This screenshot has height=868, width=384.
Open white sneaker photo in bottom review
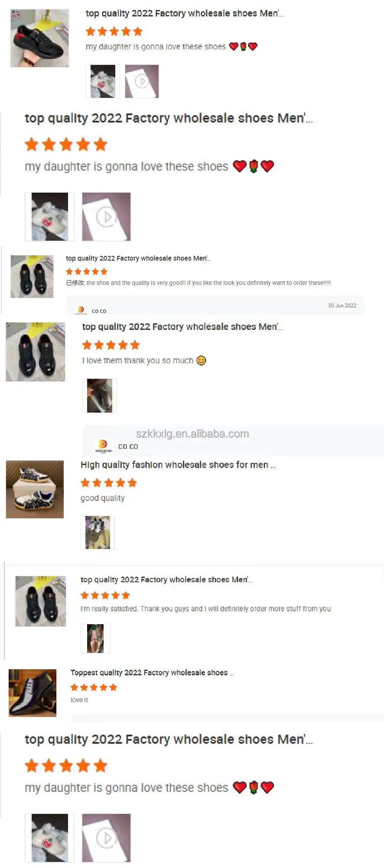click(x=49, y=838)
